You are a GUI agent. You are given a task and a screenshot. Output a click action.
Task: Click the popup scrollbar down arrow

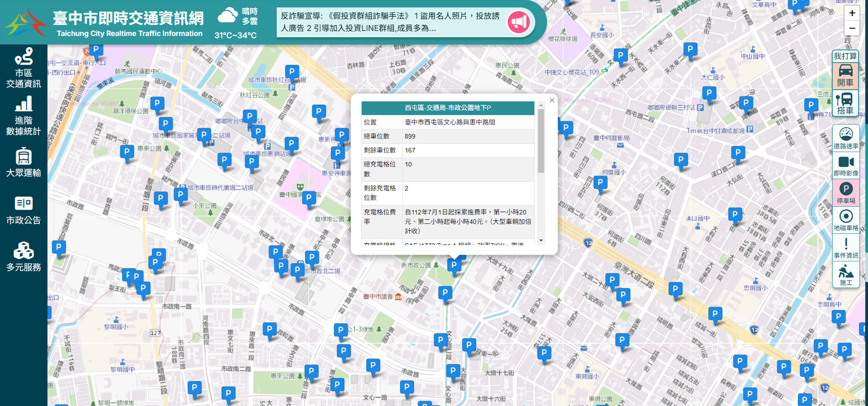541,240
